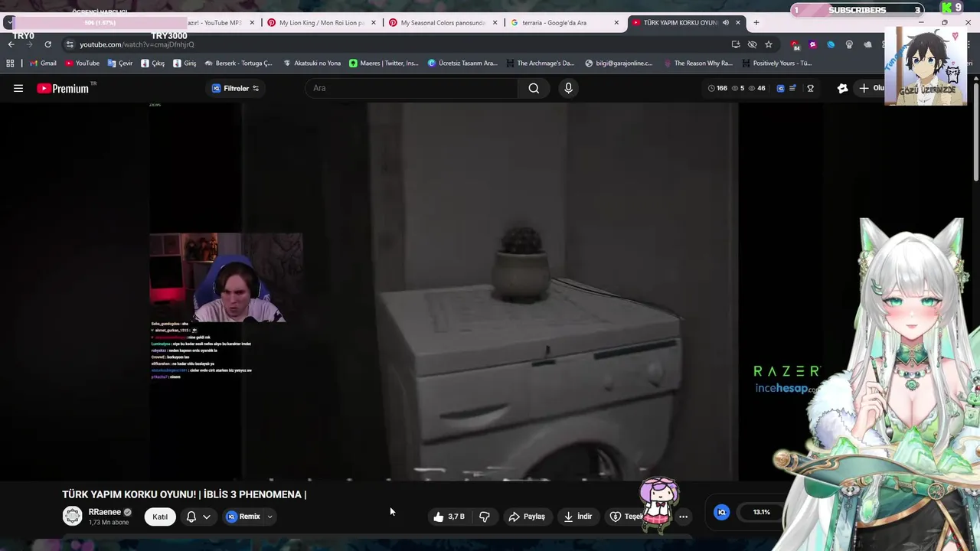The width and height of the screenshot is (980, 551).
Task: Click the youtube.com address bar URL
Action: point(137,44)
